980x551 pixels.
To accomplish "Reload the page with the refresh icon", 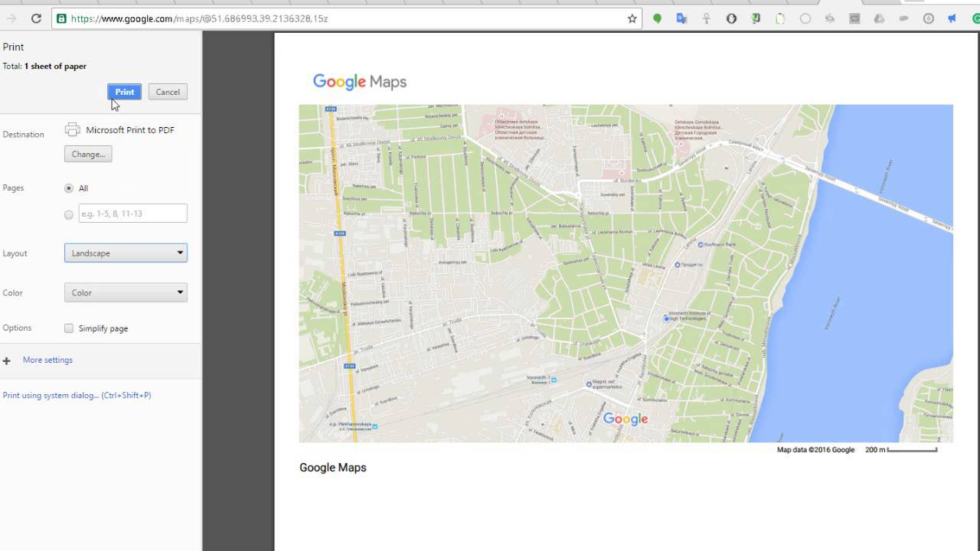I will pos(36,18).
